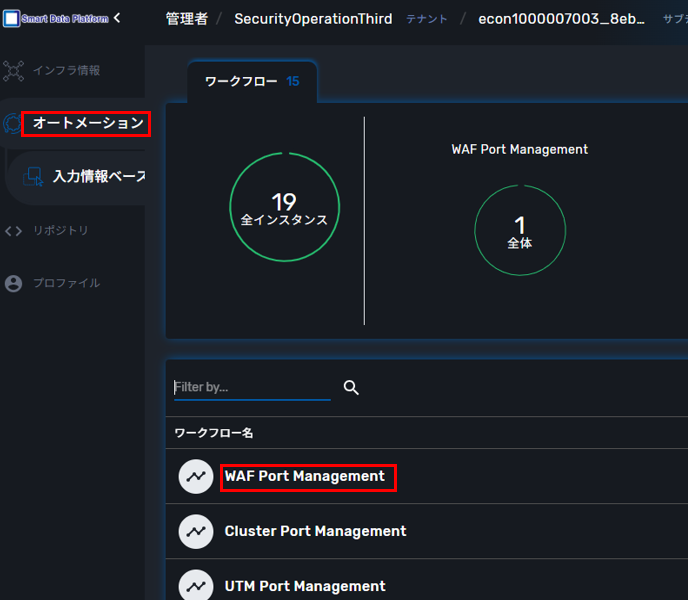The height and width of the screenshot is (600, 688).
Task: Open the プロファイル menu item
Action: pyautogui.click(x=67, y=283)
